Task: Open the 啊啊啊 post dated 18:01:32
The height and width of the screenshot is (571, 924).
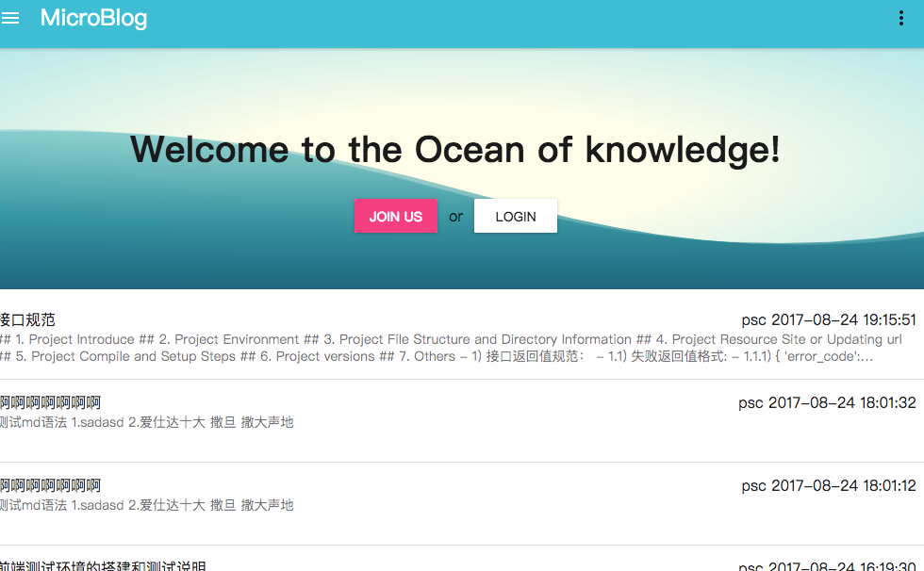Action: (51, 403)
